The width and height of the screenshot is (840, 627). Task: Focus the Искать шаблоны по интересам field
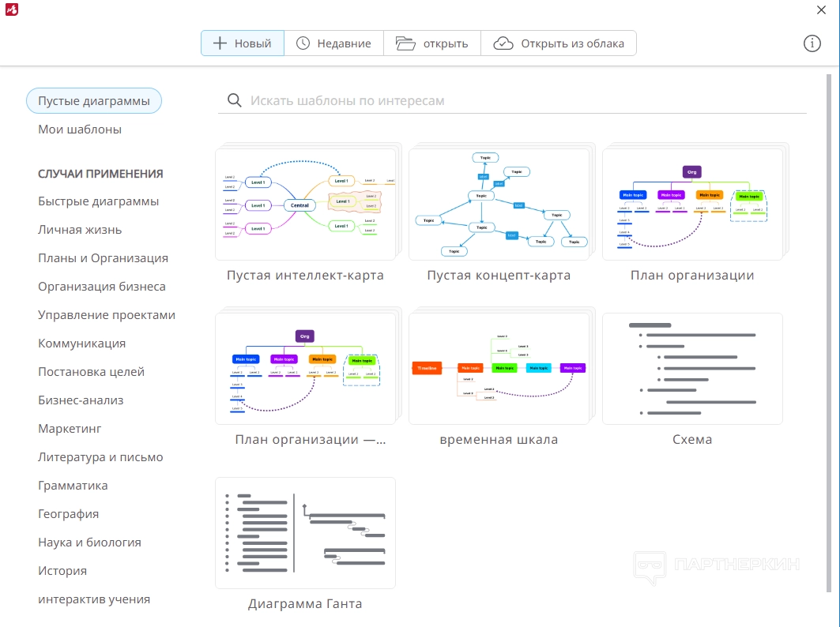(x=512, y=100)
